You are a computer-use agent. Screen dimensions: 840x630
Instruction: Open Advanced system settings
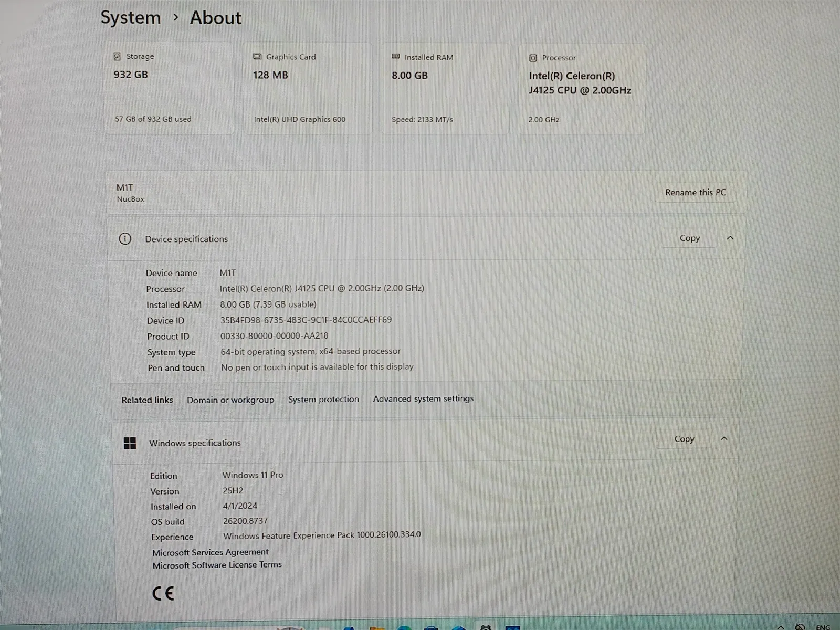pos(423,398)
